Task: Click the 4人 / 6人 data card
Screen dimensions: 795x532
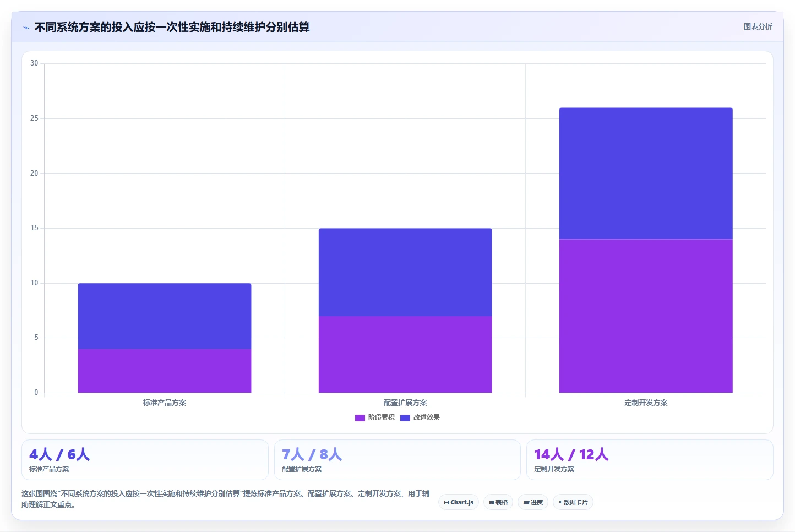Action: click(145, 460)
